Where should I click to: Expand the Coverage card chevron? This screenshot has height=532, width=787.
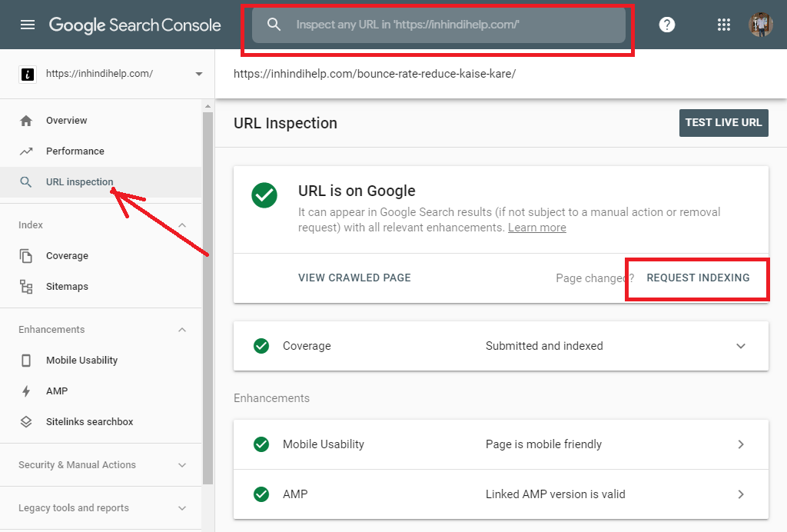[x=740, y=346]
